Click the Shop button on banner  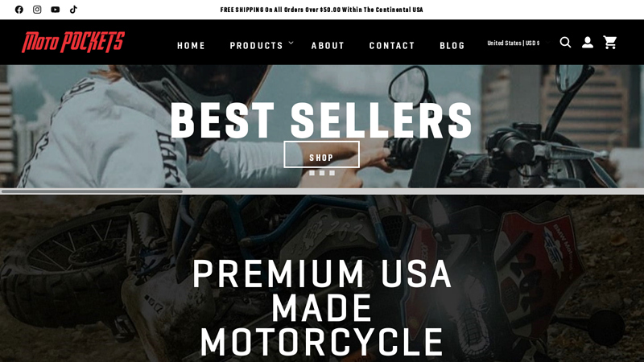pos(321,154)
